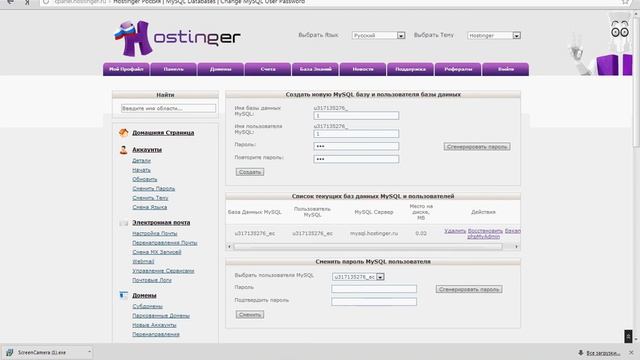
Task: Open ScreenCamera download options arrow
Action: (89, 352)
